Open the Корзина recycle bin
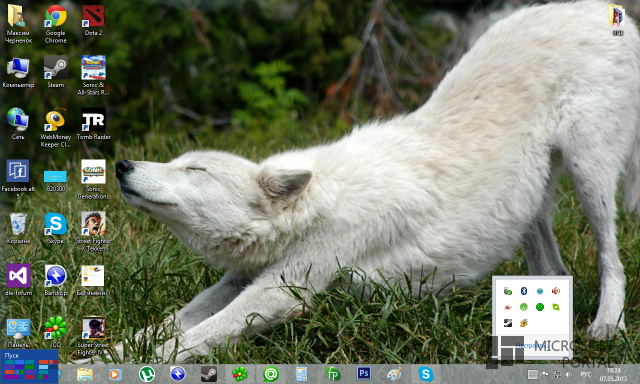 pos(18,228)
